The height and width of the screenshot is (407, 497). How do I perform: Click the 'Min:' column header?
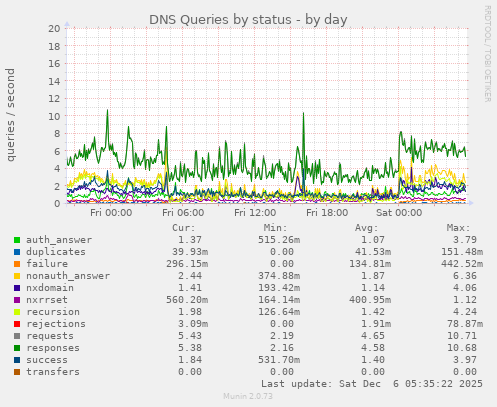click(275, 228)
